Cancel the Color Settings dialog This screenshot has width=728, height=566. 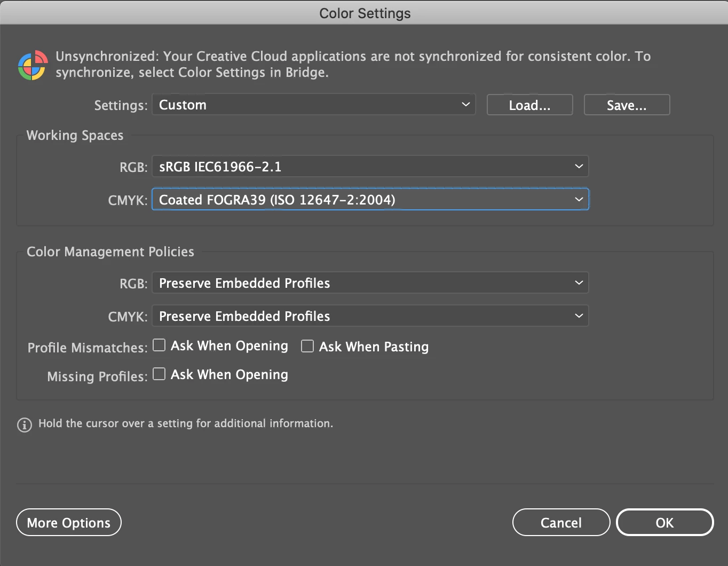tap(561, 522)
